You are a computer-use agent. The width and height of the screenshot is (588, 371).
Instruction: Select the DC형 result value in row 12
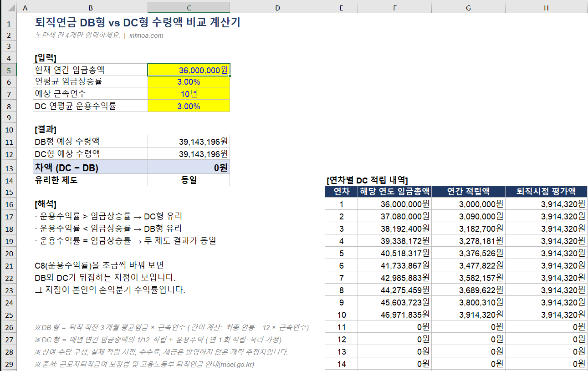[189, 154]
